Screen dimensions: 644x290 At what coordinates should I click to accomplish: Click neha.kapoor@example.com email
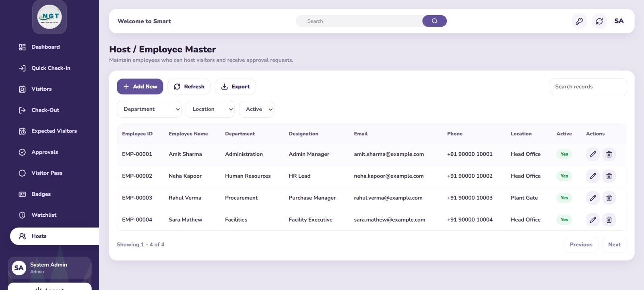pyautogui.click(x=389, y=176)
